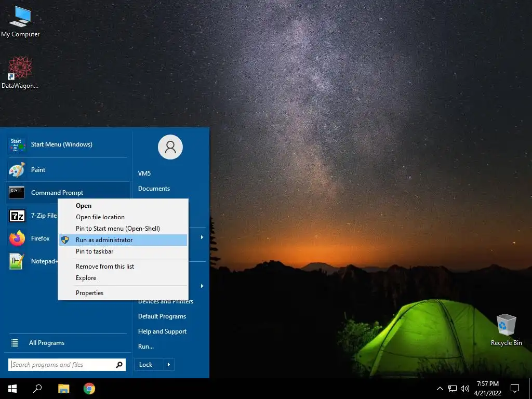532x399 pixels.
Task: Open File Explorer from the taskbar
Action: (63, 389)
